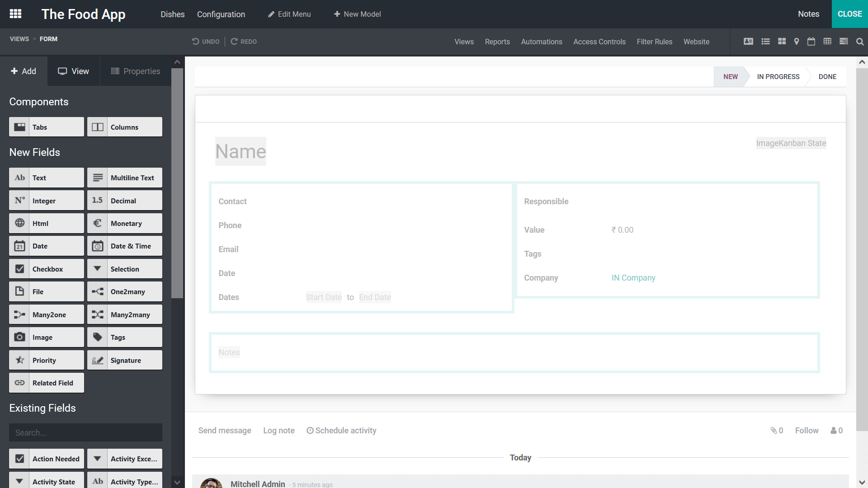This screenshot has width=868, height=488.
Task: Undo the last change
Action: [206, 42]
